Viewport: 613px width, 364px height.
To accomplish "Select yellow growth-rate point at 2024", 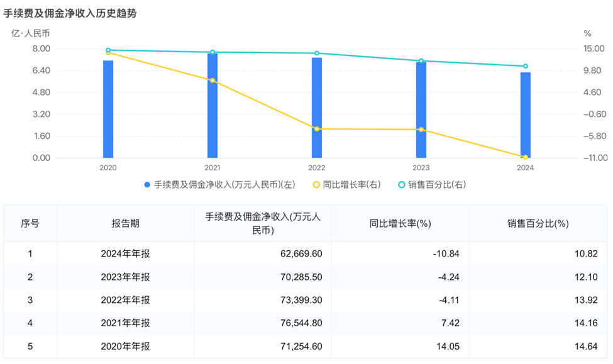I will pos(525,157).
